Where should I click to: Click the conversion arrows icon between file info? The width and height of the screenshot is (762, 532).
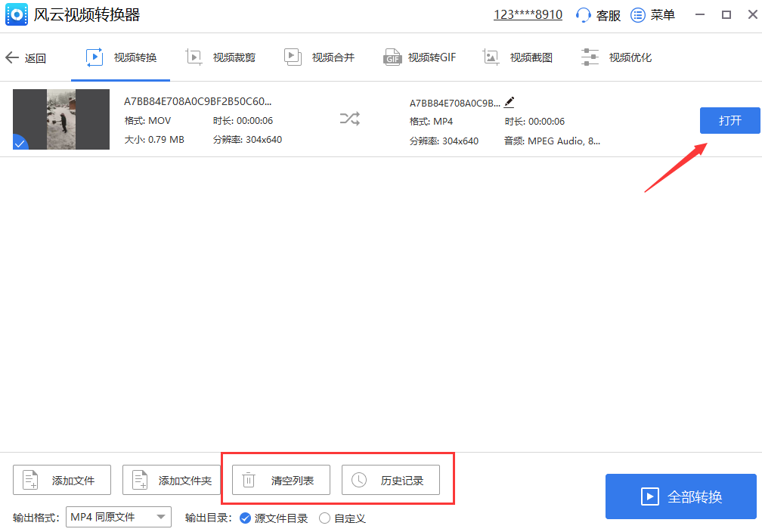click(349, 119)
